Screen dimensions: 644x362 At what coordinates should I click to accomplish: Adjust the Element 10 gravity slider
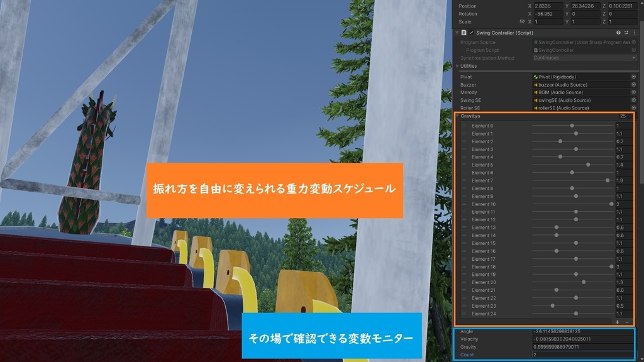click(611, 204)
